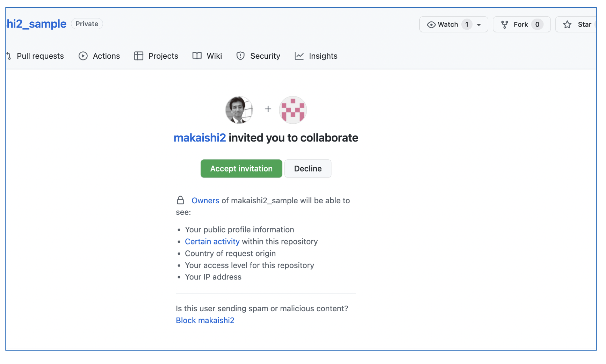606x364 pixels.
Task: Click the spam or malicious content question
Action: click(262, 308)
